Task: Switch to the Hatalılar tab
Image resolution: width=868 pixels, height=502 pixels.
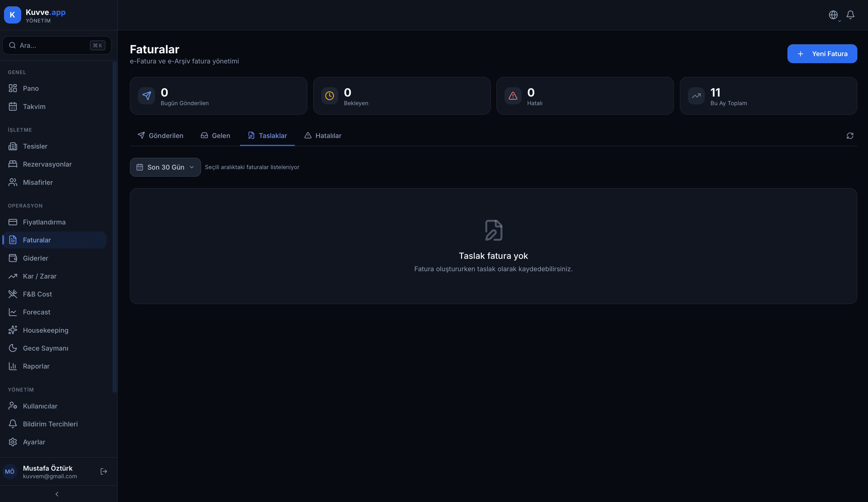Action: point(323,135)
